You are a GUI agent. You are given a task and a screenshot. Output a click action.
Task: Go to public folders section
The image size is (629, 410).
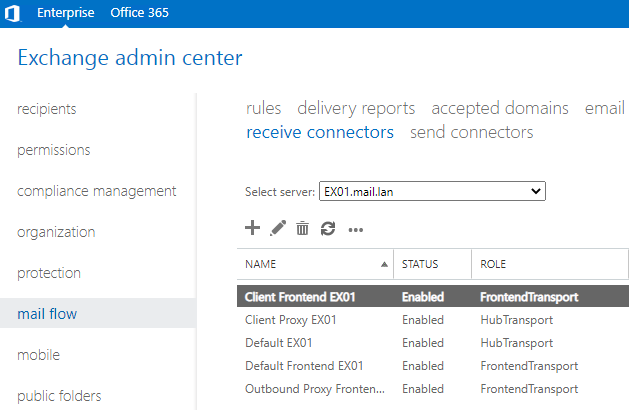click(59, 396)
